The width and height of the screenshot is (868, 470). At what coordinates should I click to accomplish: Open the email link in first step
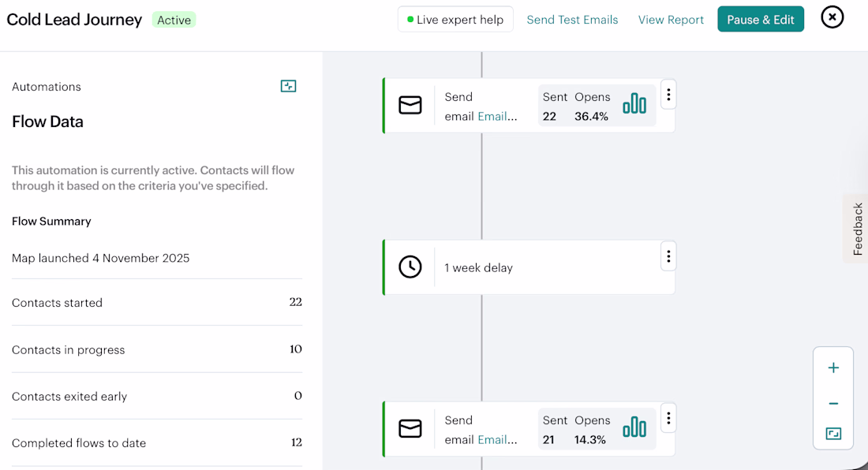pyautogui.click(x=498, y=116)
